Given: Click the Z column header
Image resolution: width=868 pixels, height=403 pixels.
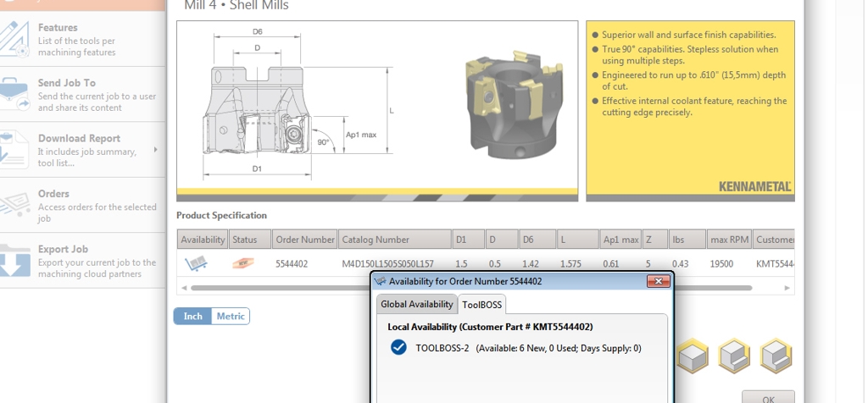Looking at the screenshot, I should click(x=654, y=240).
